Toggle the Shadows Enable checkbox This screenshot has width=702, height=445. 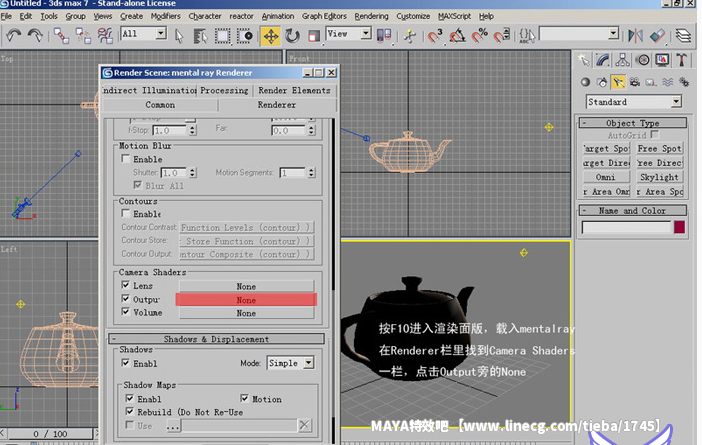pyautogui.click(x=126, y=363)
